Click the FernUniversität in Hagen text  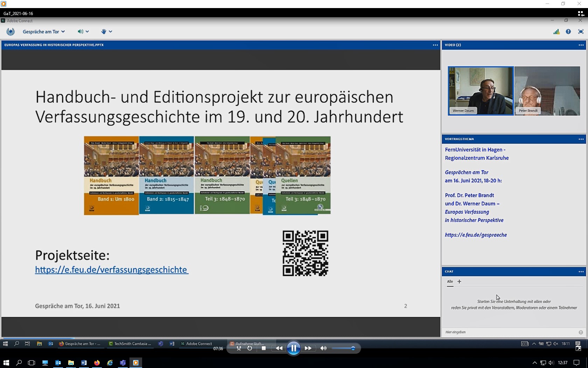pos(475,150)
